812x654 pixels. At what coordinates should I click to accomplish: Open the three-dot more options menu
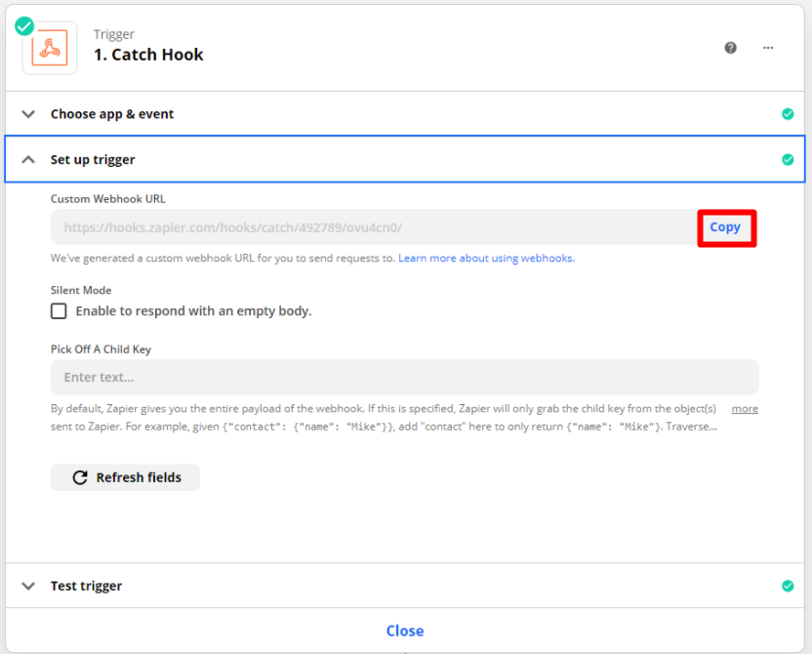pos(768,48)
